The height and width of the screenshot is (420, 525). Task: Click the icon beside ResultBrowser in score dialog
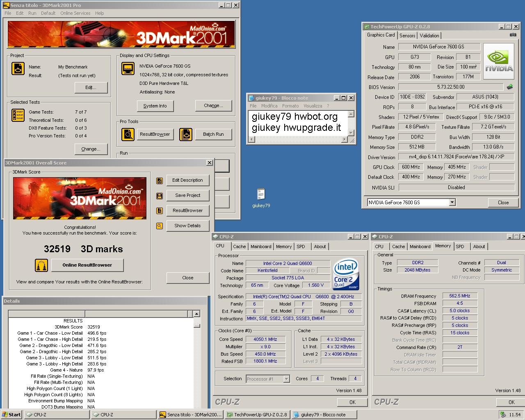160,211
